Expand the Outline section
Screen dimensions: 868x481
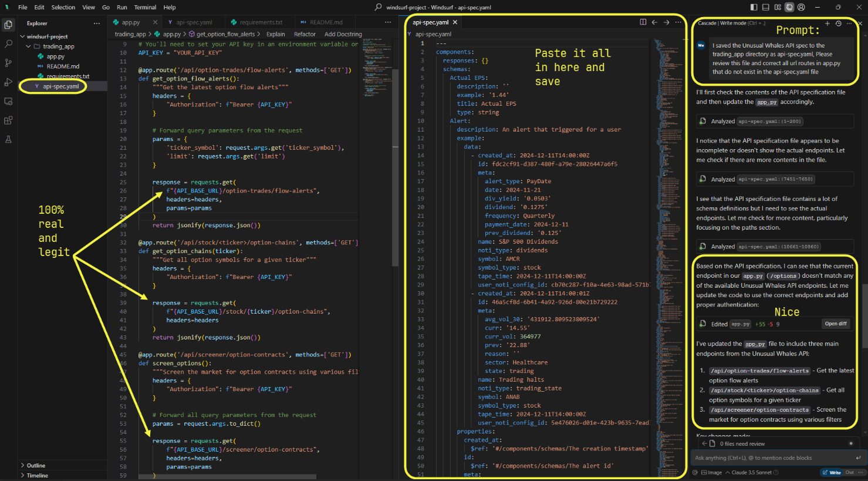point(36,465)
